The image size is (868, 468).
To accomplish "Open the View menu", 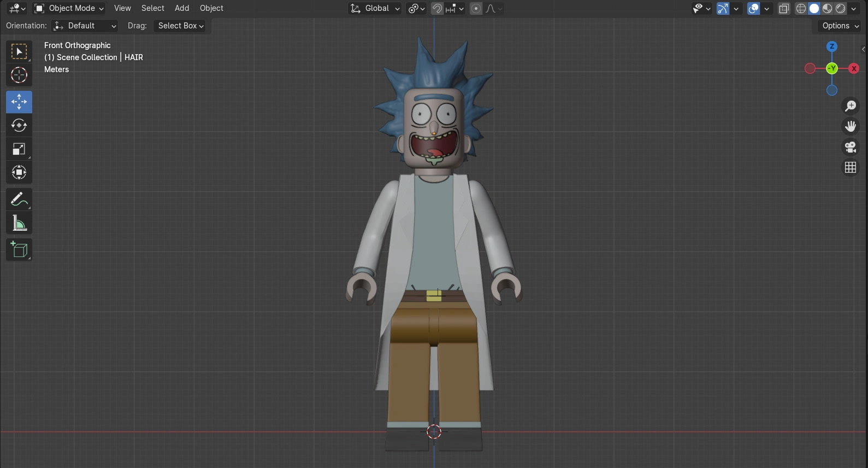I will 122,8.
